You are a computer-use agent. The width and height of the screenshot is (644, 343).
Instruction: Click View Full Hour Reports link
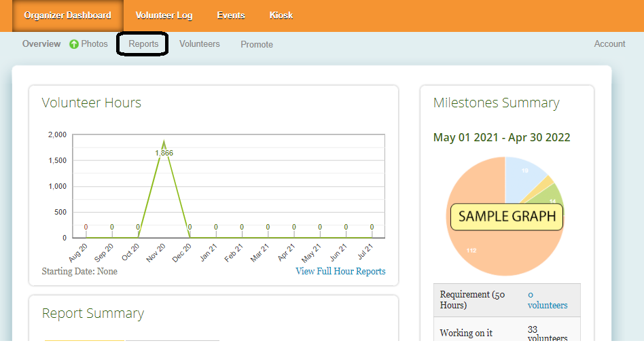[x=340, y=271]
